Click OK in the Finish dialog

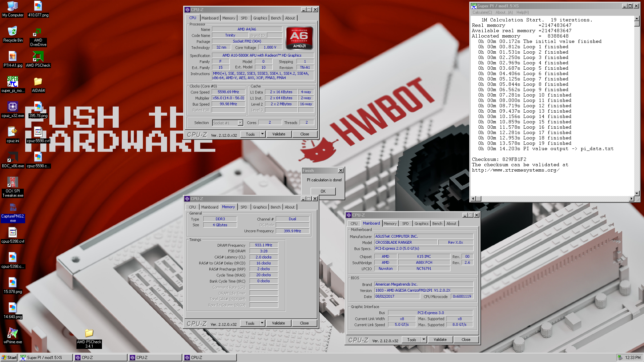(x=323, y=191)
